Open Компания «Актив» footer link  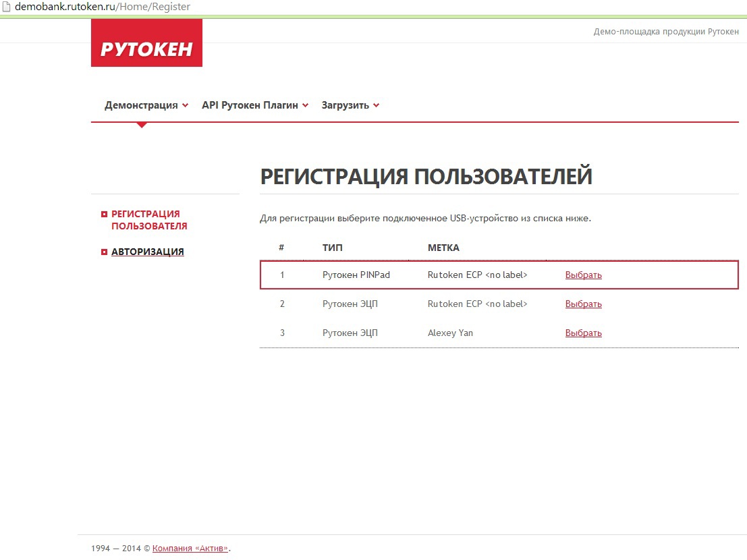click(x=190, y=548)
